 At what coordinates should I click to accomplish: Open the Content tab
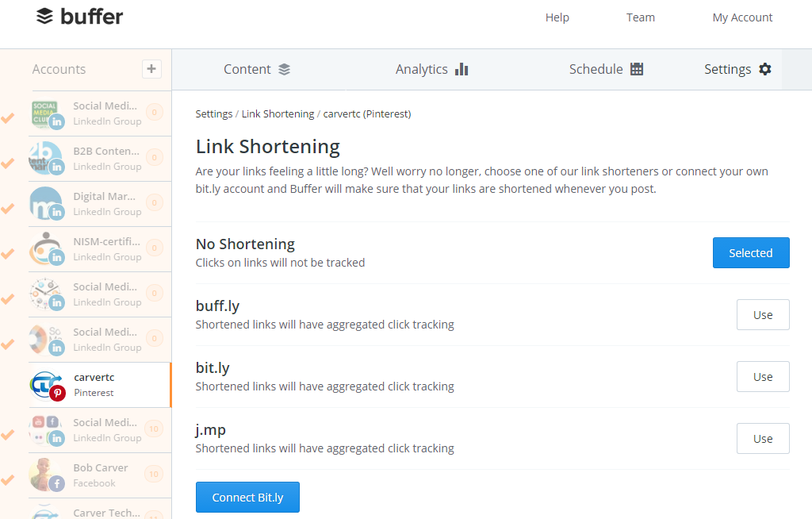[258, 70]
